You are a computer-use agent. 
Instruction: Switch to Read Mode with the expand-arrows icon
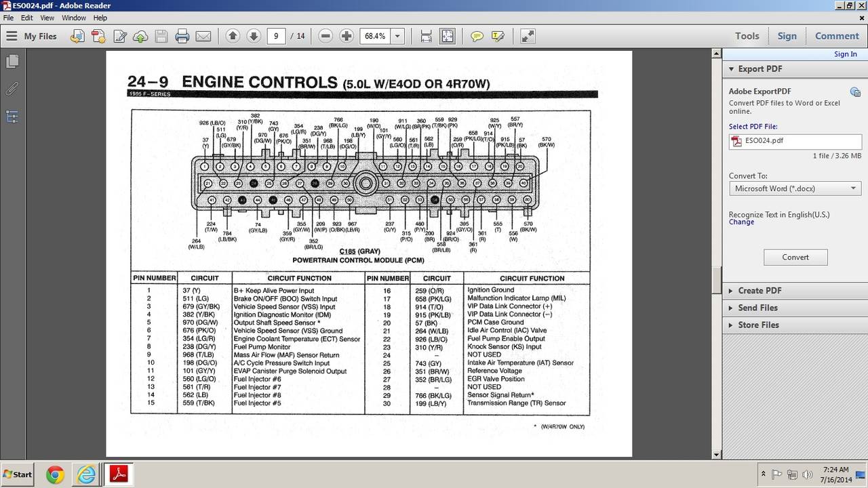click(528, 36)
